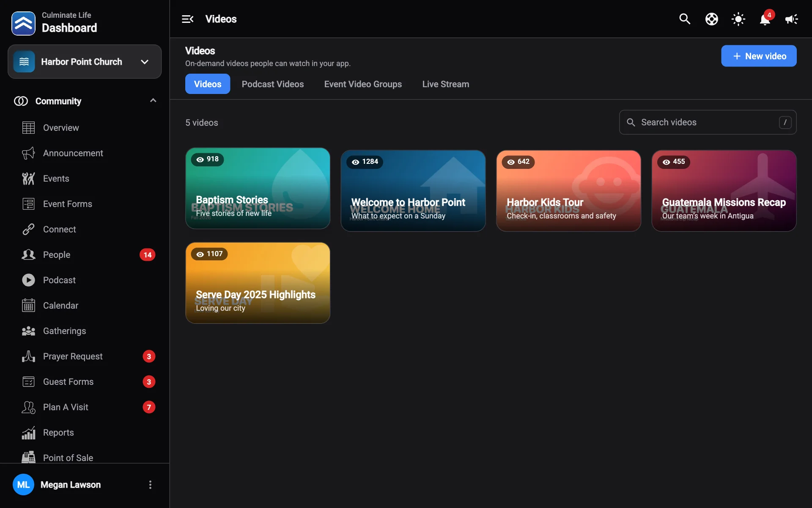Open Plan A Visit in the sidebar
This screenshot has width=812, height=508.
(x=85, y=407)
